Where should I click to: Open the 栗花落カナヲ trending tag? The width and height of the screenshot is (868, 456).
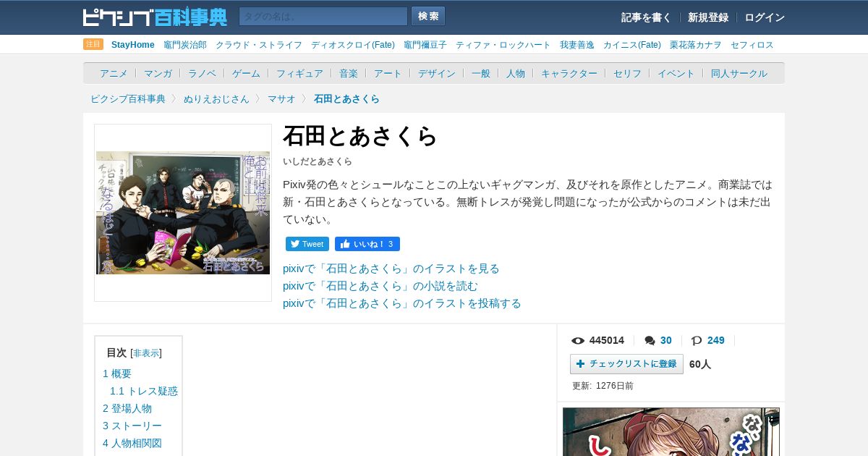tap(696, 45)
